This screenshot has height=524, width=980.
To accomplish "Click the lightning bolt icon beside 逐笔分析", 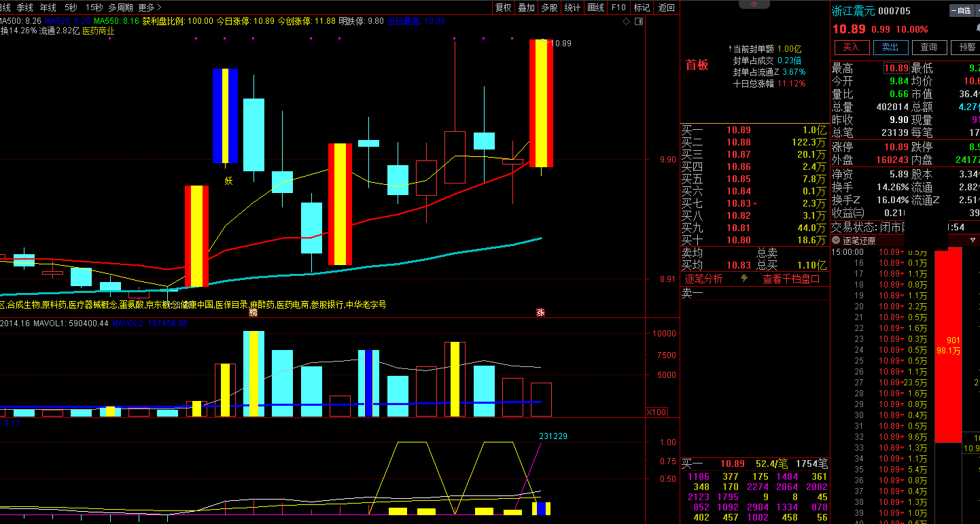I will (x=744, y=279).
